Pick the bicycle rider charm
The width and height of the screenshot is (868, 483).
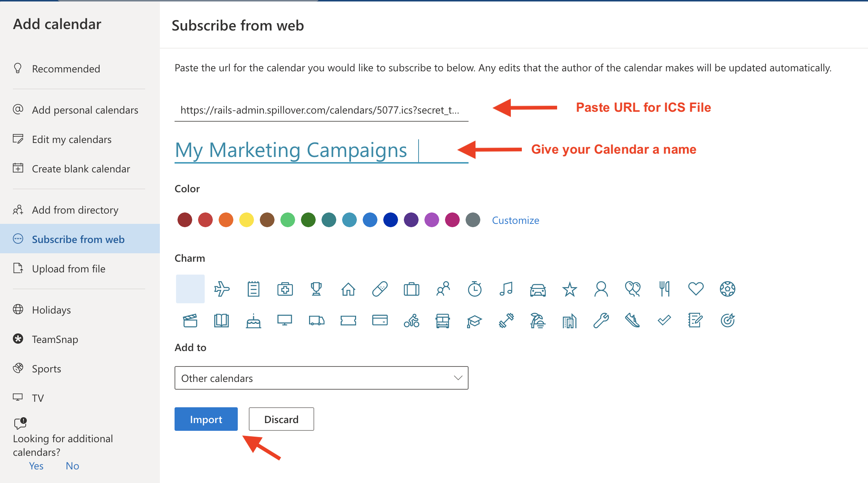tap(412, 321)
